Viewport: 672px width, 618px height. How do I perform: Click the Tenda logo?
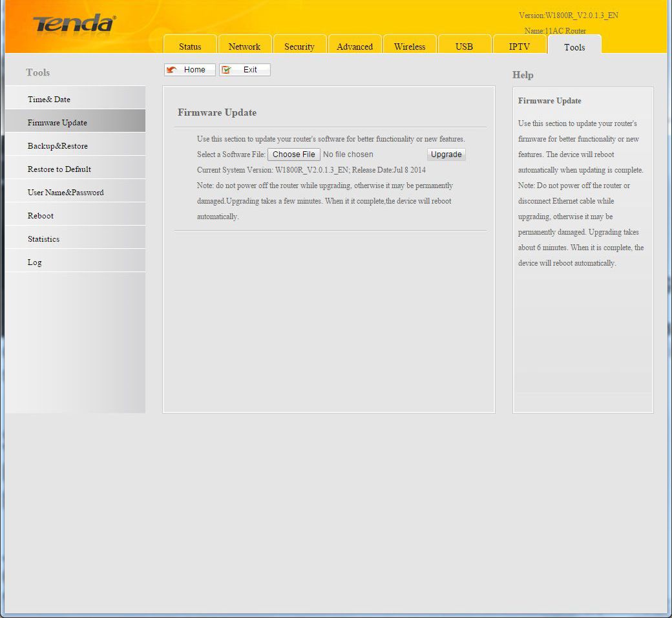tap(74, 25)
